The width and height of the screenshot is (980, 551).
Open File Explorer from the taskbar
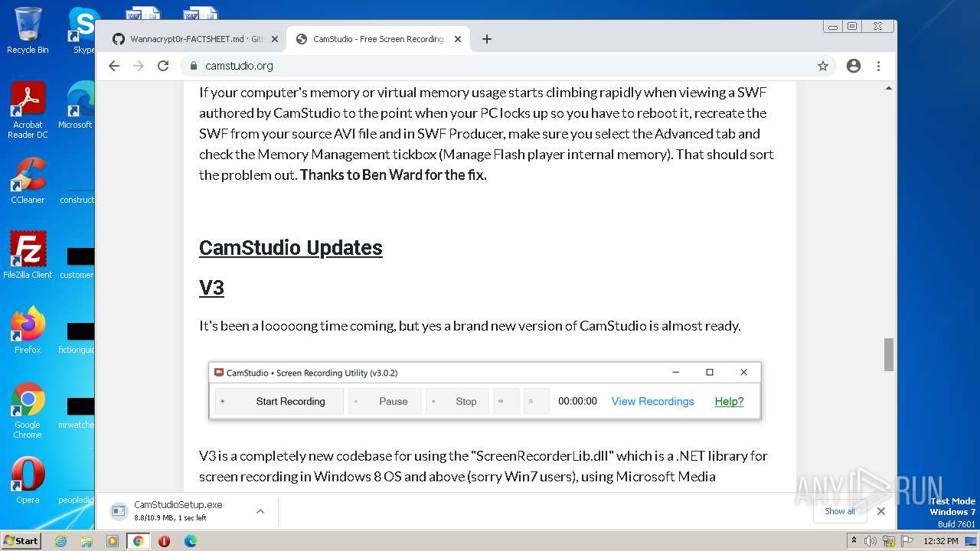[x=87, y=541]
